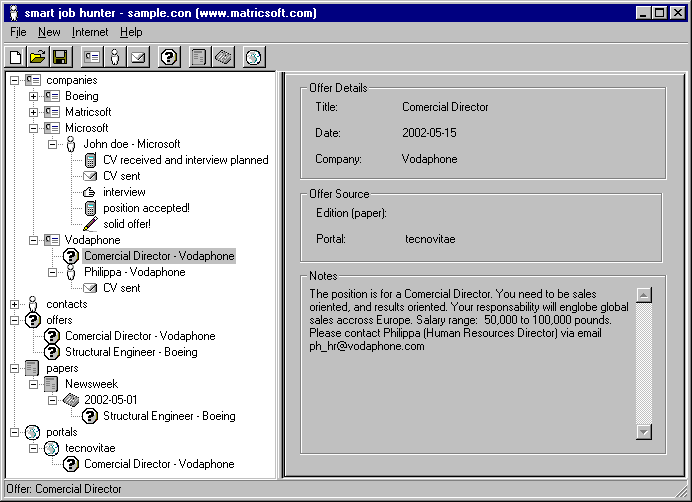
Task: Click the Notes scrollbar down arrow
Action: pyautogui.click(x=644, y=432)
